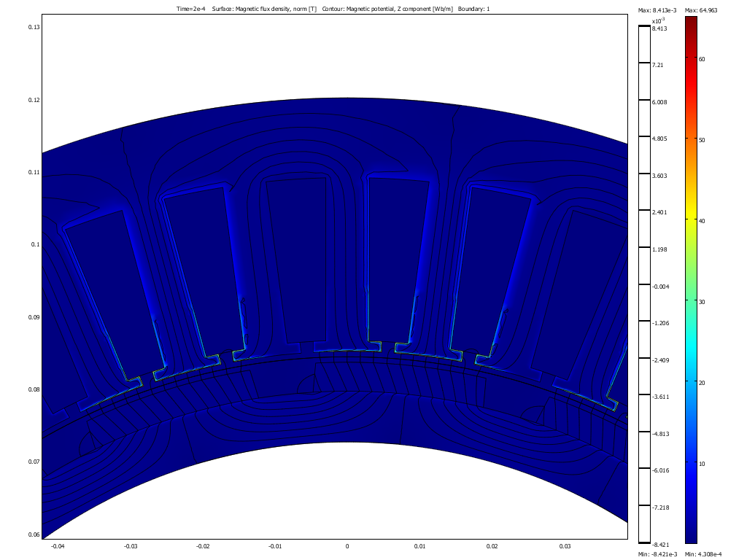Click the 0.1 tick label on the vertical axis
The height and width of the screenshot is (560, 747).
[x=35, y=244]
